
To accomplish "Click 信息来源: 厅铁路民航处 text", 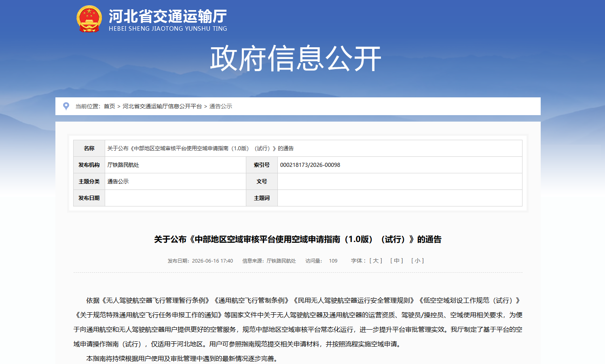I will click(x=269, y=261).
